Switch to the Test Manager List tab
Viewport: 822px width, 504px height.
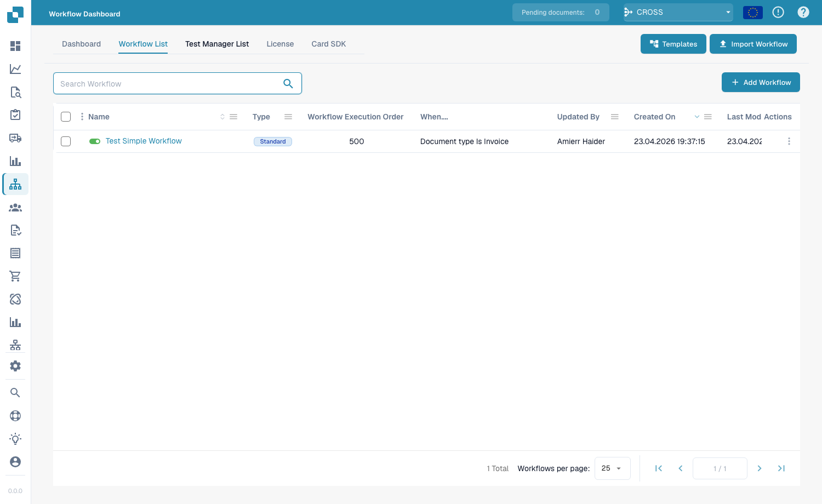tap(217, 44)
